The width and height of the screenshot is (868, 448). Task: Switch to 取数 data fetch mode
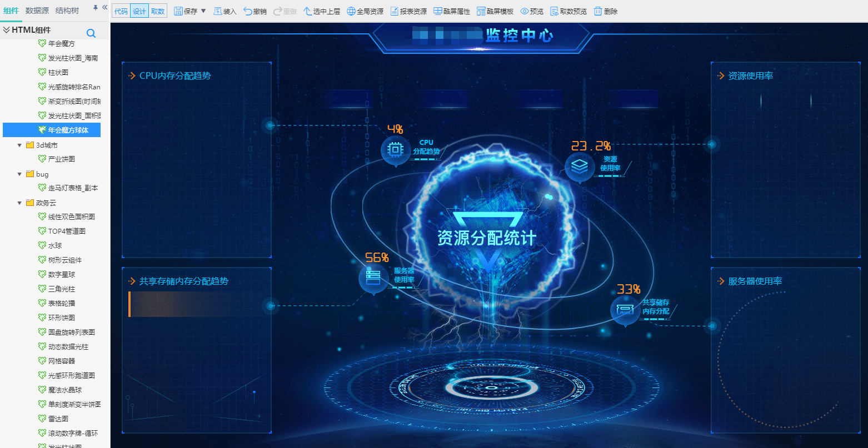(x=158, y=11)
